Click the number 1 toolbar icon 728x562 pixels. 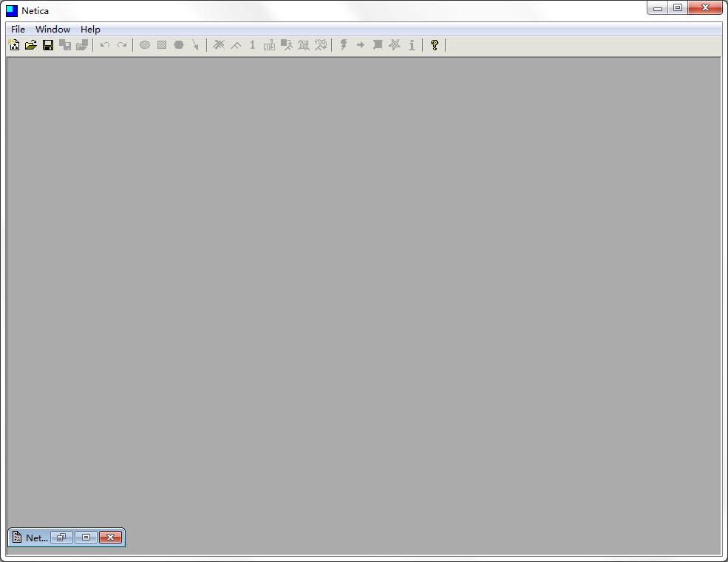[x=253, y=45]
